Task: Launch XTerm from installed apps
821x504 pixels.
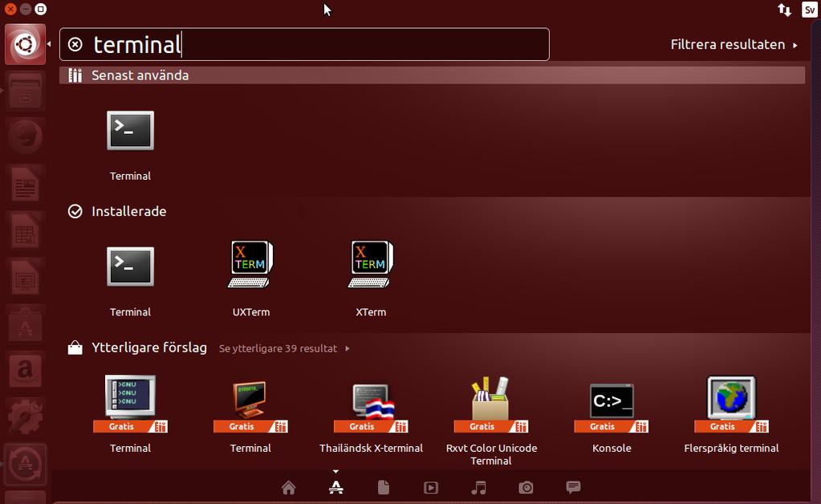Action: [x=371, y=264]
